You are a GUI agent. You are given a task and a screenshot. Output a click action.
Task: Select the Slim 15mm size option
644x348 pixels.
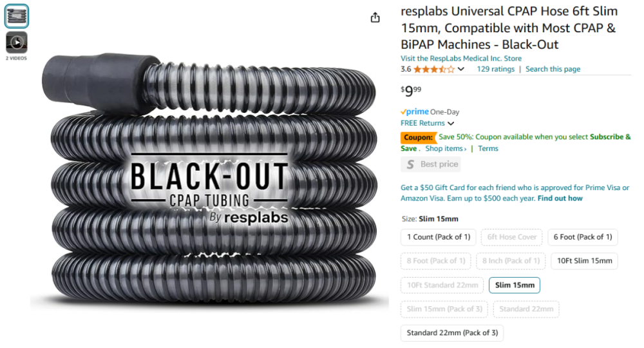click(x=515, y=285)
